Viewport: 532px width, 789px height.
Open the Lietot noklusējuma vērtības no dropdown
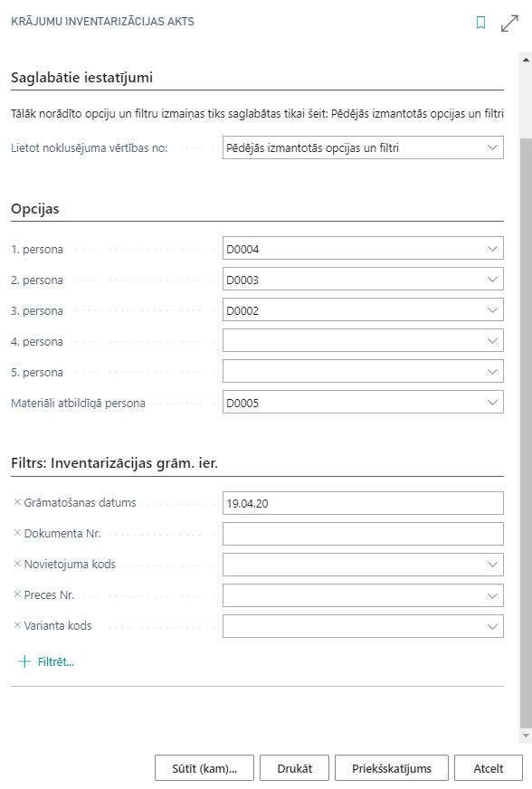pyautogui.click(x=492, y=147)
